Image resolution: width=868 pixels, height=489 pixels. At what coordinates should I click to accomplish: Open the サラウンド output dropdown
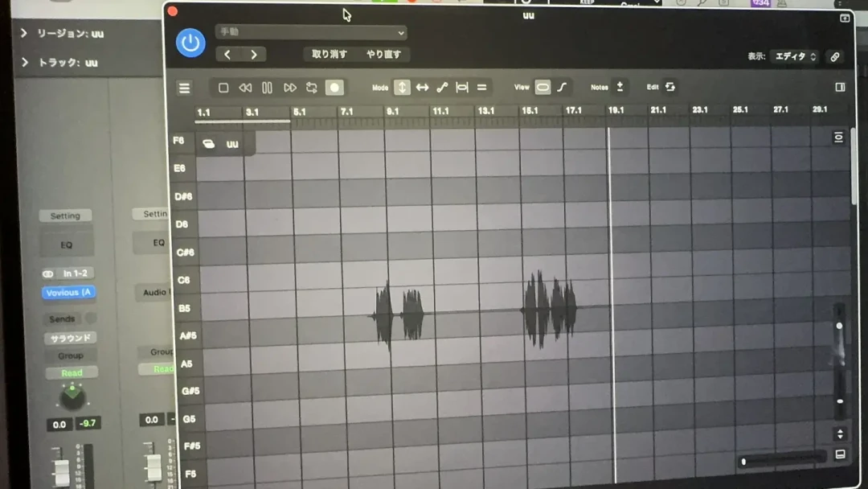(70, 338)
